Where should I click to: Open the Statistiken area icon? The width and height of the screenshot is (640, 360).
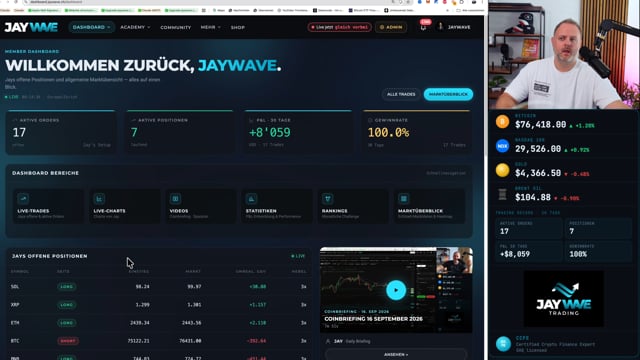251,199
